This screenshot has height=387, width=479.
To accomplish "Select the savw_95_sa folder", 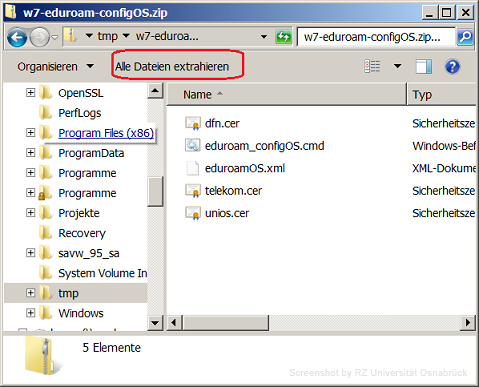I will tap(89, 253).
